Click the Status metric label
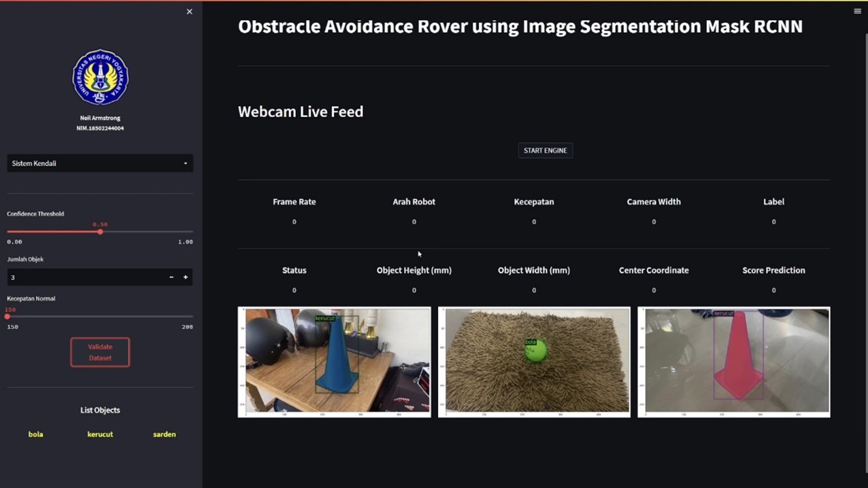Viewport: 868px width, 488px height. [295, 271]
